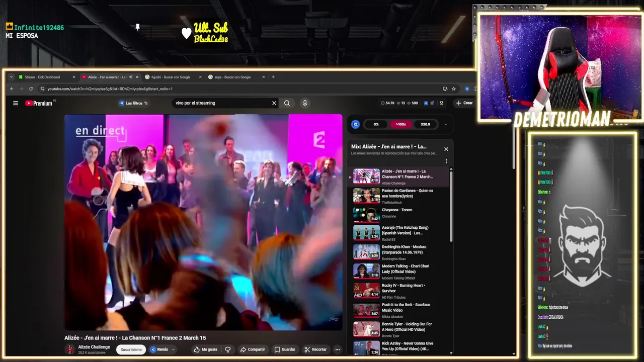Select the 0% stats pill

(376, 124)
